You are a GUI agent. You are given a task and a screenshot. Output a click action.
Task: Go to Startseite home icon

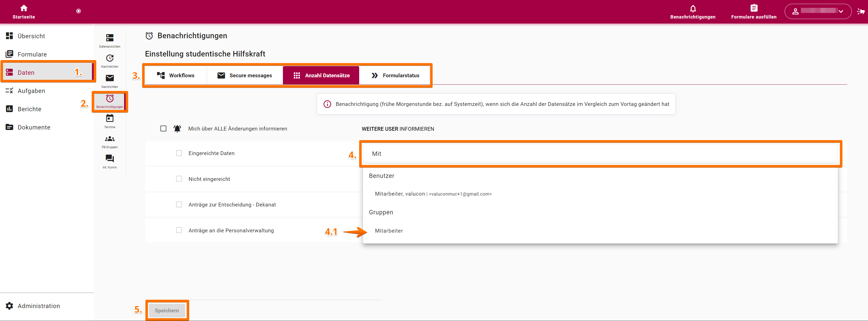point(24,8)
